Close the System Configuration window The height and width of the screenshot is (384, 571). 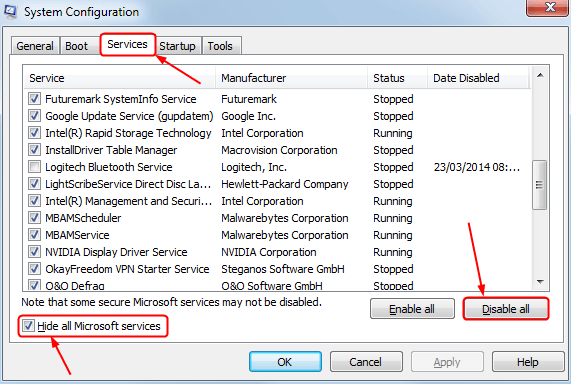pos(548,7)
